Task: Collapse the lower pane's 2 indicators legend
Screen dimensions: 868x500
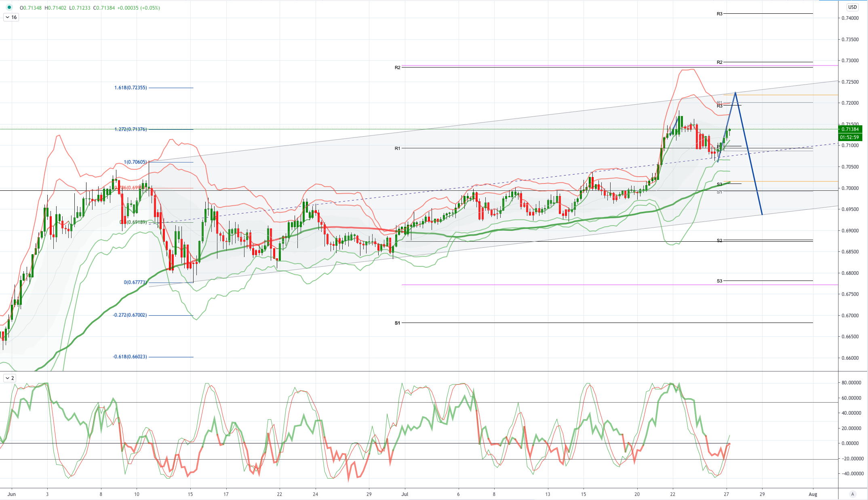Action: click(x=10, y=378)
